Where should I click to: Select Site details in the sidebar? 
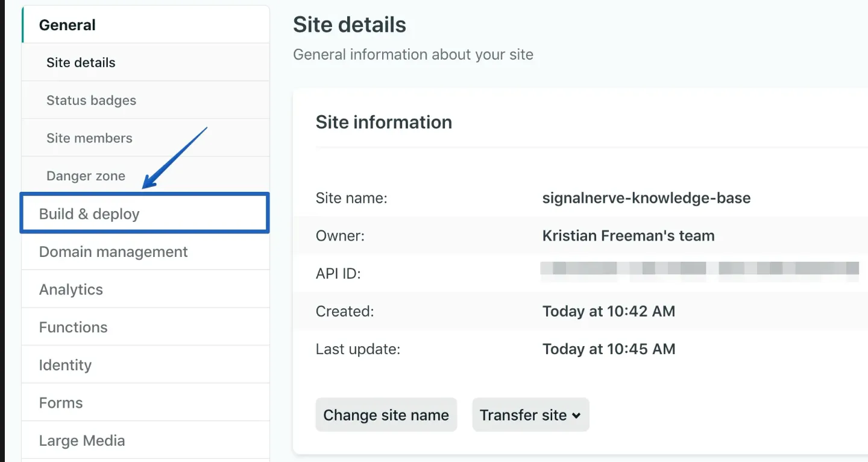click(x=81, y=63)
